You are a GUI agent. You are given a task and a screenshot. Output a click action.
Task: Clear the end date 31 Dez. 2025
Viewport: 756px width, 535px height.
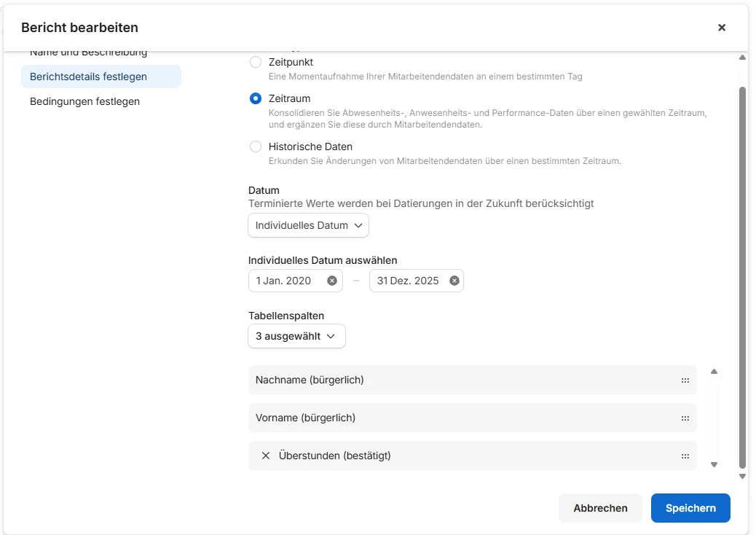coord(454,281)
